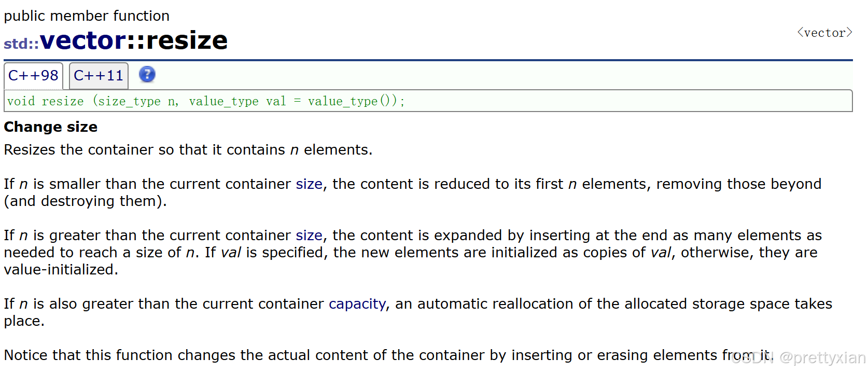Click the std:: prefix in the title
This screenshot has width=868, height=373.
click(21, 44)
